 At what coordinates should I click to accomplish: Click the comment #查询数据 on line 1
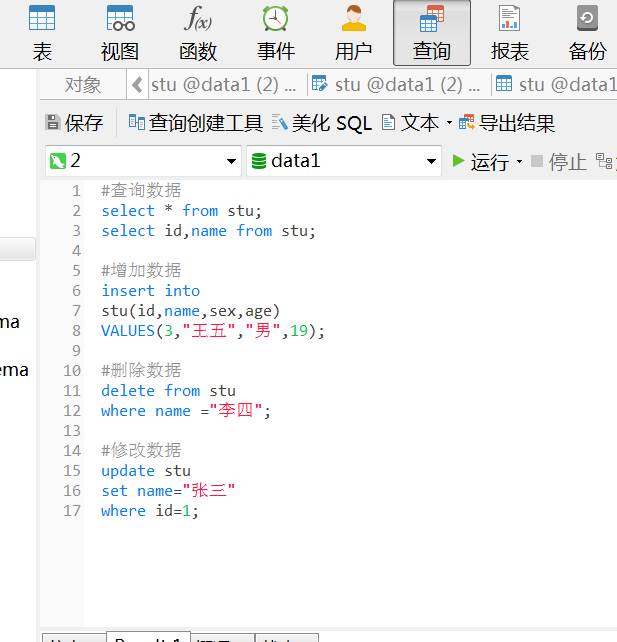[x=141, y=190]
